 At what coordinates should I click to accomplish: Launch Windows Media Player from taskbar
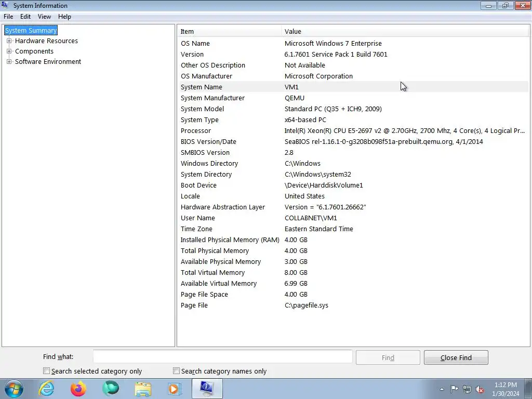[175, 389]
